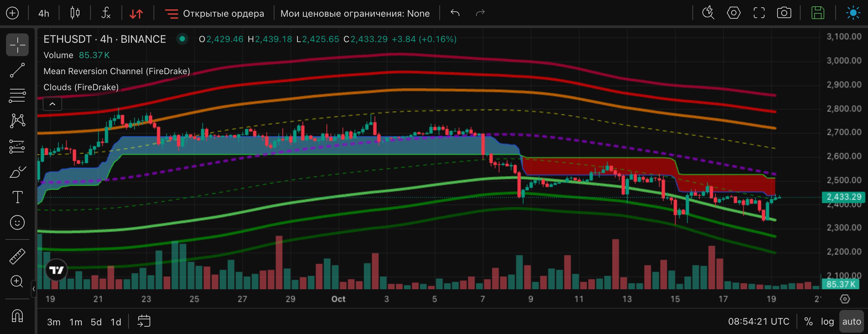Open the Открытые ордера panel

click(215, 13)
